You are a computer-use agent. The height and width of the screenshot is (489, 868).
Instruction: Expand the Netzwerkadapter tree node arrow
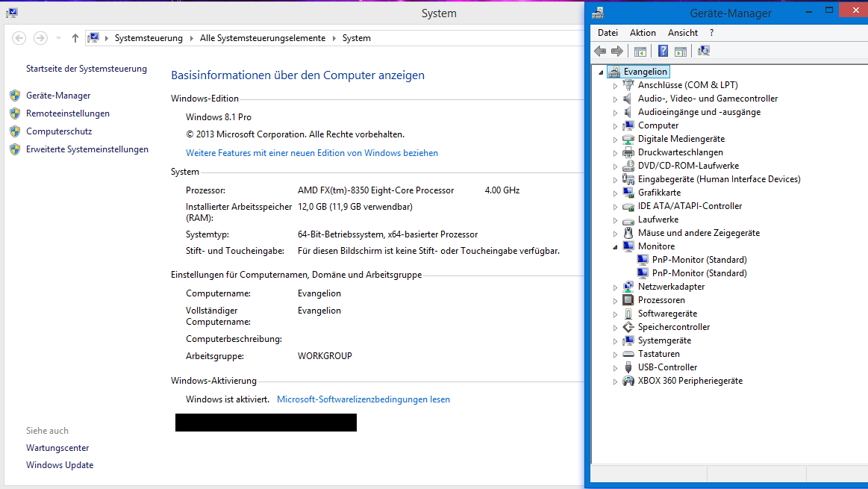tap(615, 287)
